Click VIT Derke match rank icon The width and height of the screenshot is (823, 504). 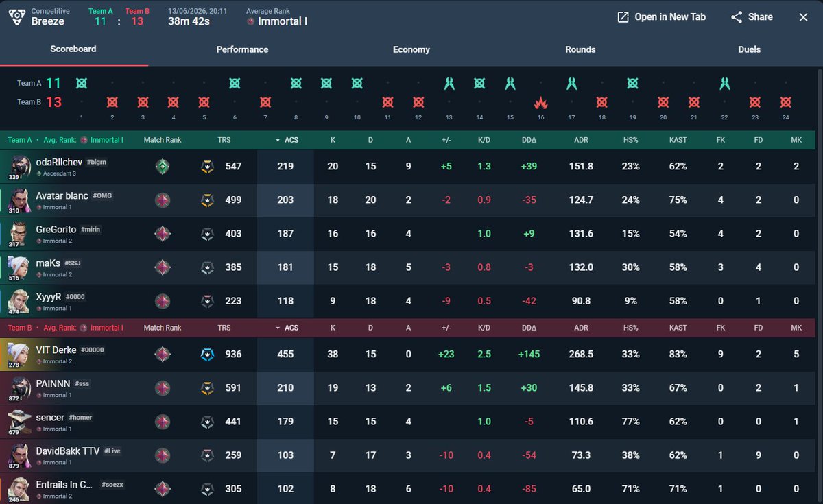[163, 355]
